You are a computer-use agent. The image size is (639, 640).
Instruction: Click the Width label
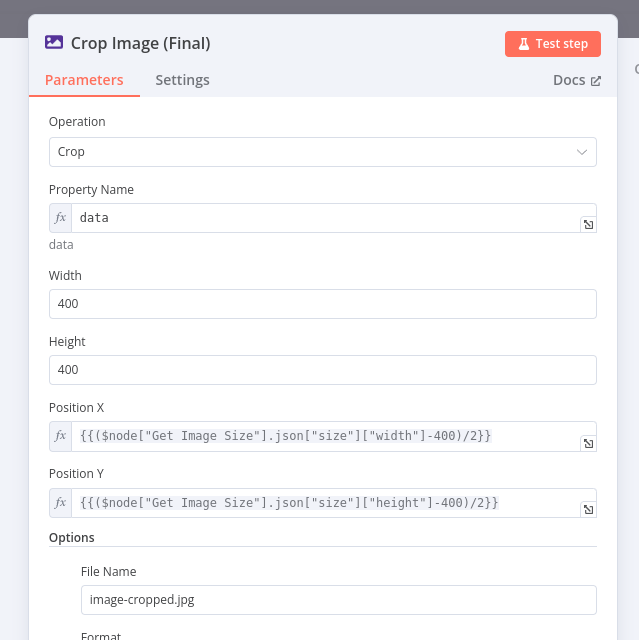click(65, 276)
